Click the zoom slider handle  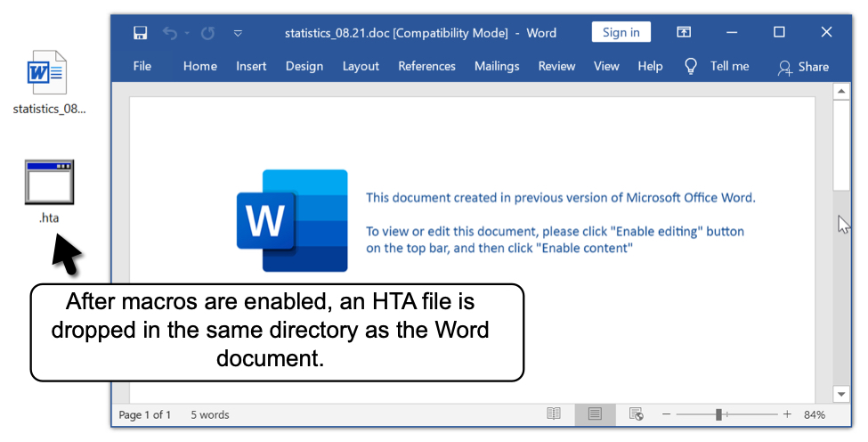pos(718,414)
